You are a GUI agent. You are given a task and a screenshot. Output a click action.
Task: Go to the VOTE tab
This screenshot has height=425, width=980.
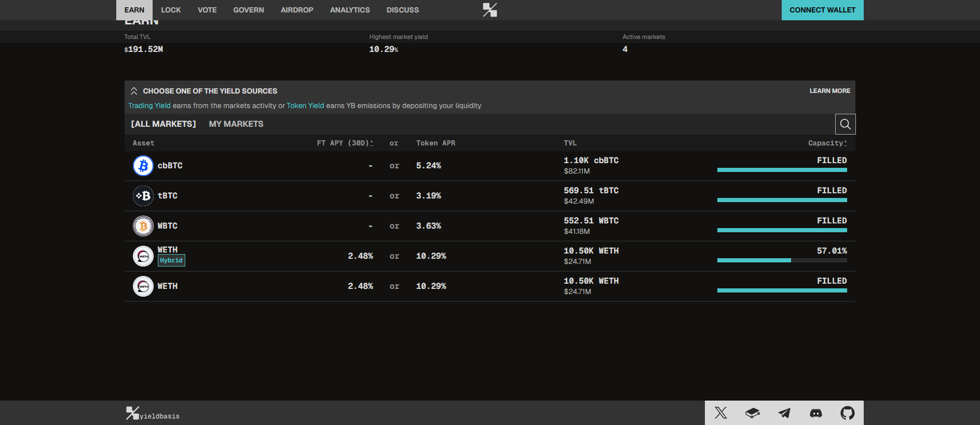pyautogui.click(x=207, y=10)
